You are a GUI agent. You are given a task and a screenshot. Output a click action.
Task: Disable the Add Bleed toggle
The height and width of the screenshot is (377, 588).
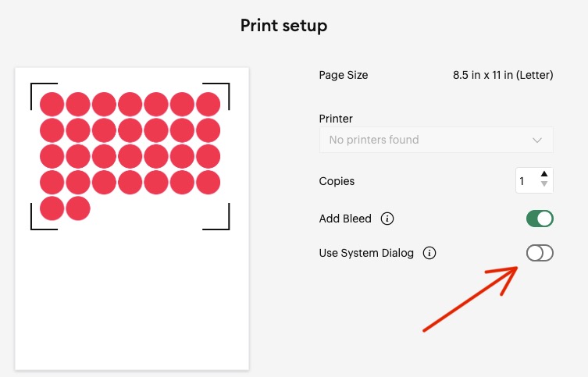(x=540, y=219)
